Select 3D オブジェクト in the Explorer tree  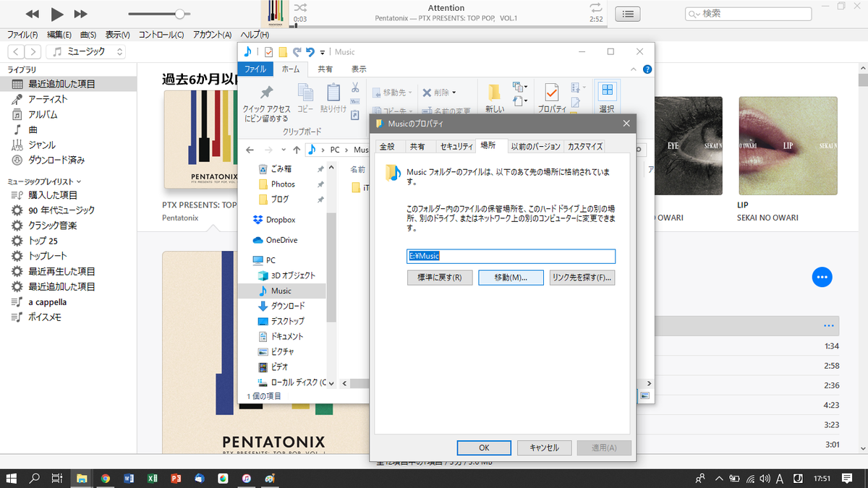(293, 275)
